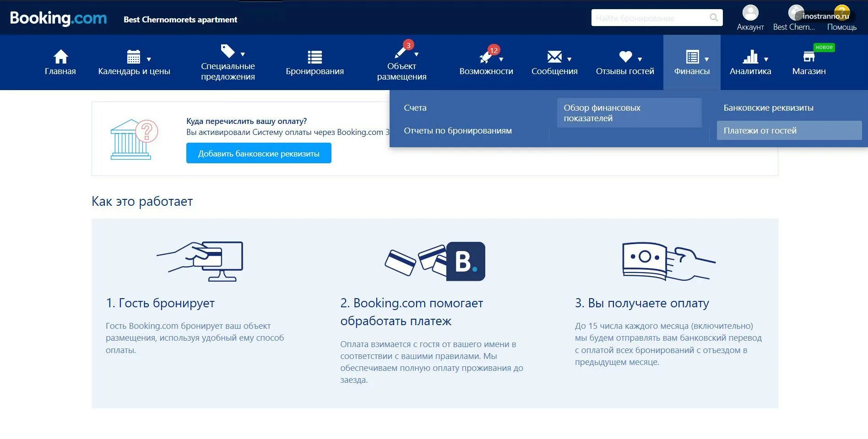Image resolution: width=868 pixels, height=439 pixels.
Task: Click the guest booking card illustration
Action: click(x=200, y=262)
